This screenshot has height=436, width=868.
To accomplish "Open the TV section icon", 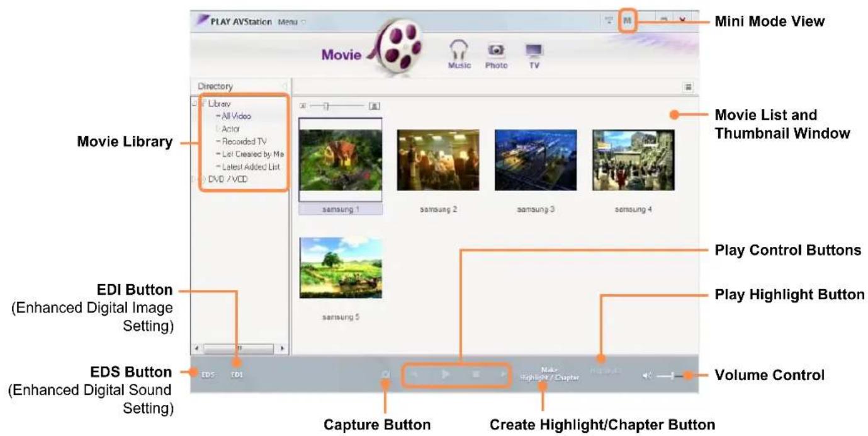I will click(534, 55).
